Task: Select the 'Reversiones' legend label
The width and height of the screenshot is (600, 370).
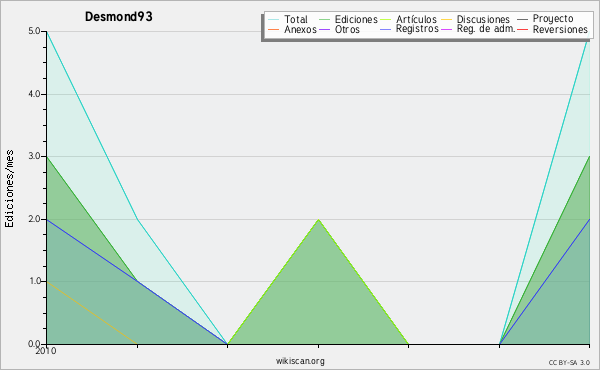Action: 560,29
